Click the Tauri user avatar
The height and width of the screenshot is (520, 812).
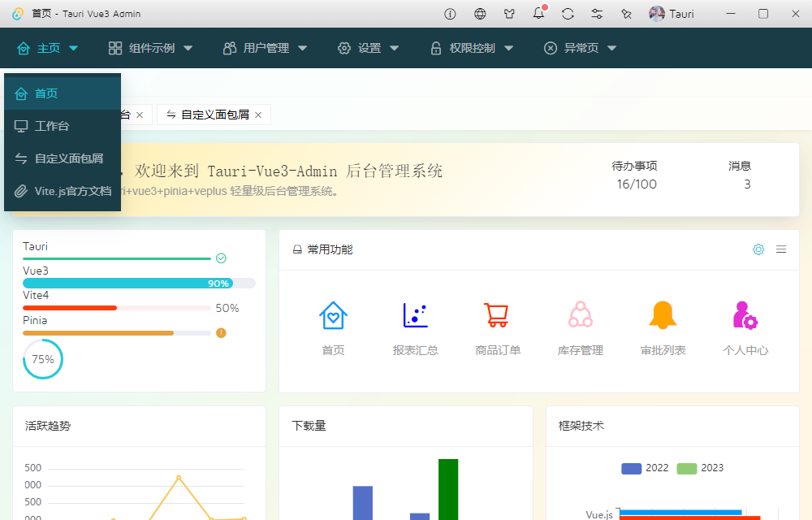tap(658, 14)
